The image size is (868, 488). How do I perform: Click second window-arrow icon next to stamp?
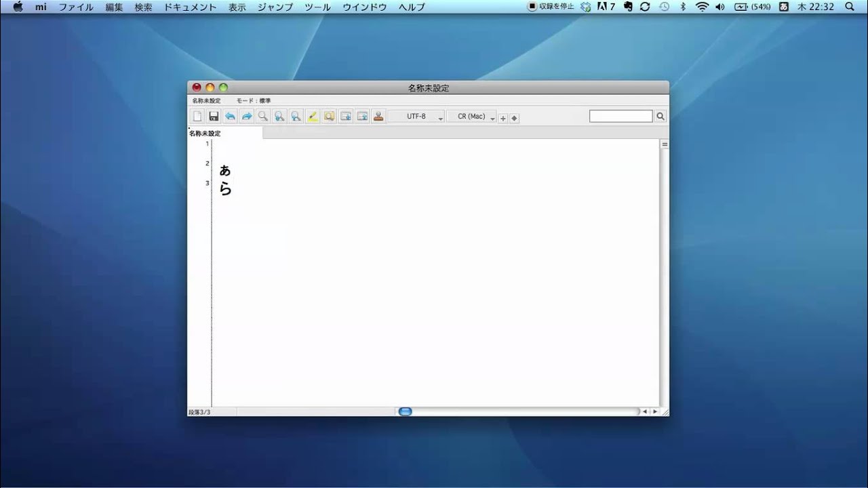tap(362, 116)
